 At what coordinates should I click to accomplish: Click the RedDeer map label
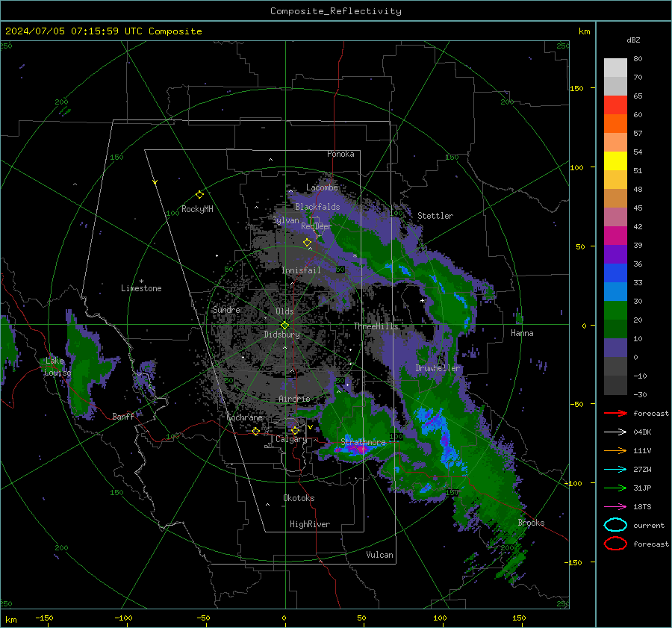[317, 226]
